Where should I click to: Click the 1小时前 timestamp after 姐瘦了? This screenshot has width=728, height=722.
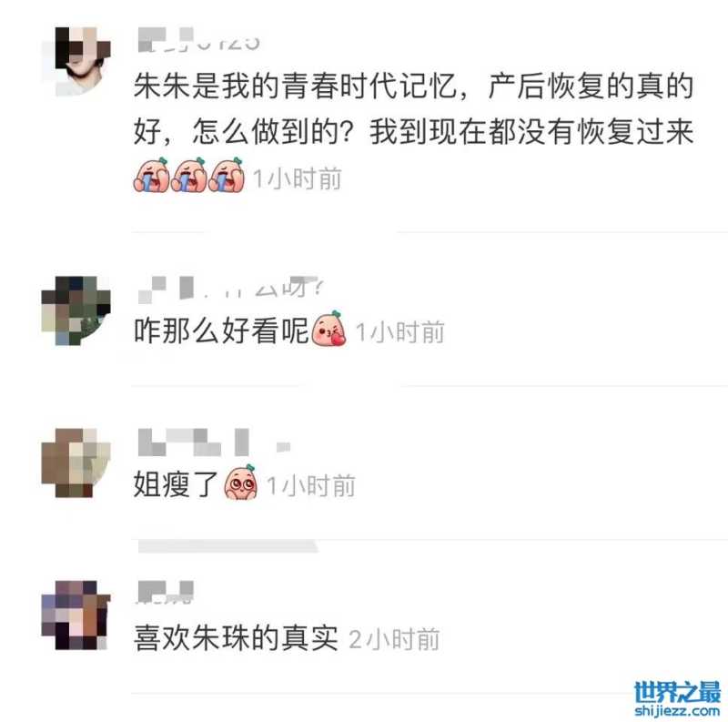coord(311,485)
